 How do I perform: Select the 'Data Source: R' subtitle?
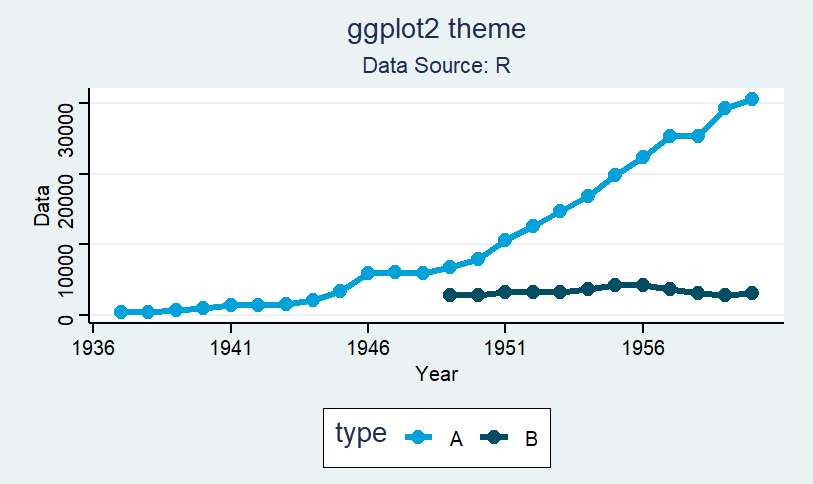[436, 65]
